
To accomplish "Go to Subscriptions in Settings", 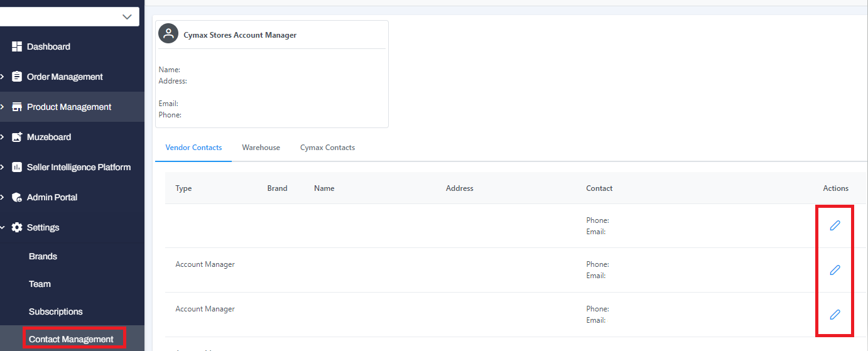I will [x=56, y=311].
